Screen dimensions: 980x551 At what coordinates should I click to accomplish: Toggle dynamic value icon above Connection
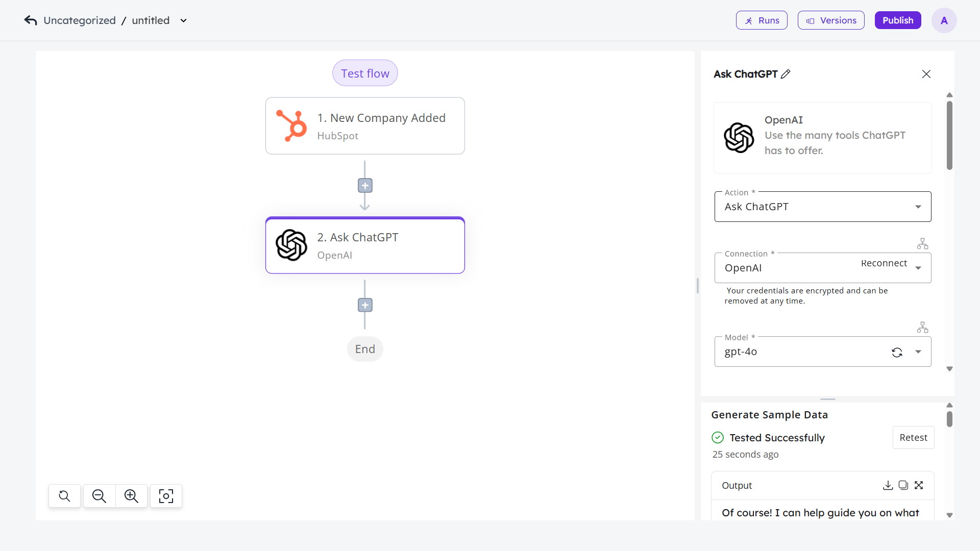click(x=922, y=244)
